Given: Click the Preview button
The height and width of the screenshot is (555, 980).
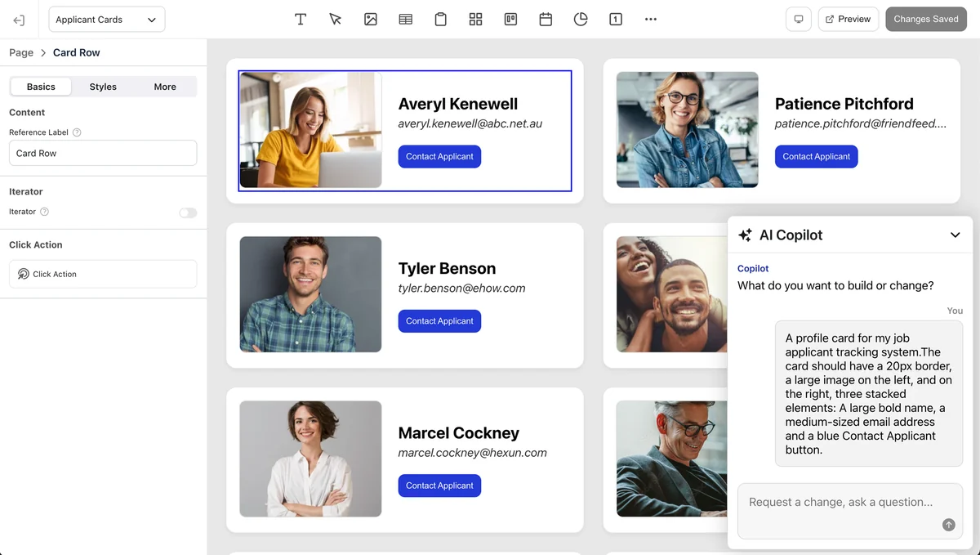Looking at the screenshot, I should tap(848, 19).
